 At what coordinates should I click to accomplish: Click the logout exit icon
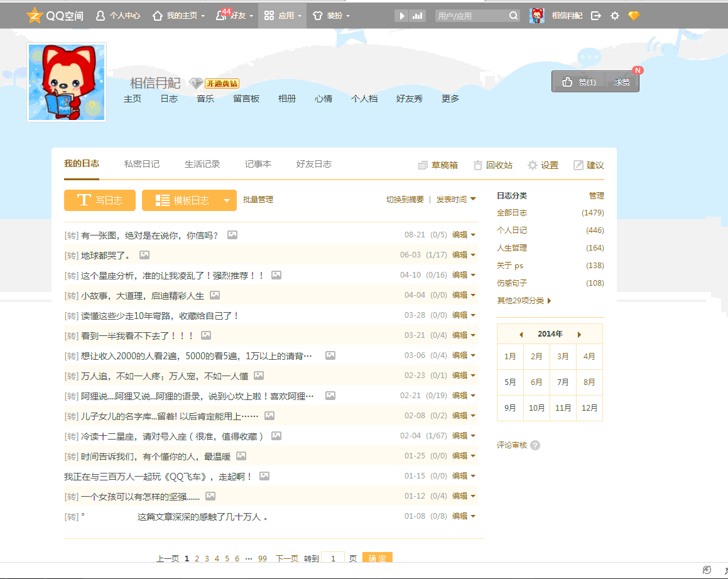click(x=595, y=16)
